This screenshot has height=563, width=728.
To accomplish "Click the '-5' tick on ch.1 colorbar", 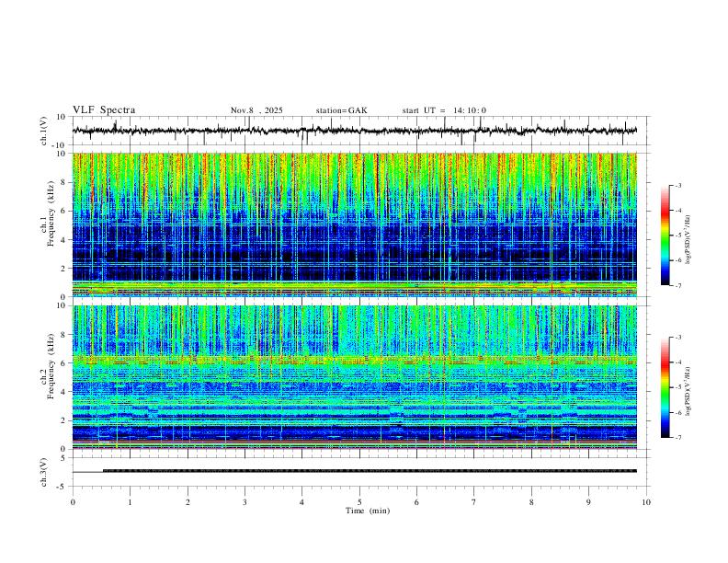I will click(x=677, y=236).
